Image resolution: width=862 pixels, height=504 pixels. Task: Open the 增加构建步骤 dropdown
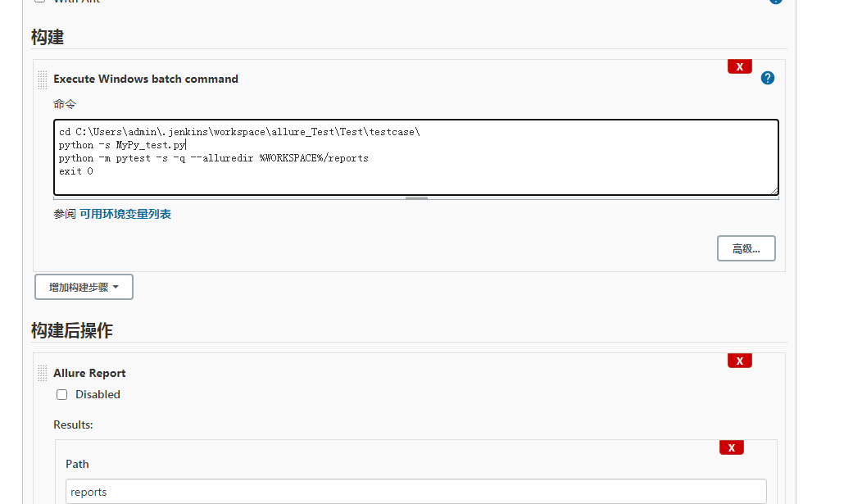point(84,288)
